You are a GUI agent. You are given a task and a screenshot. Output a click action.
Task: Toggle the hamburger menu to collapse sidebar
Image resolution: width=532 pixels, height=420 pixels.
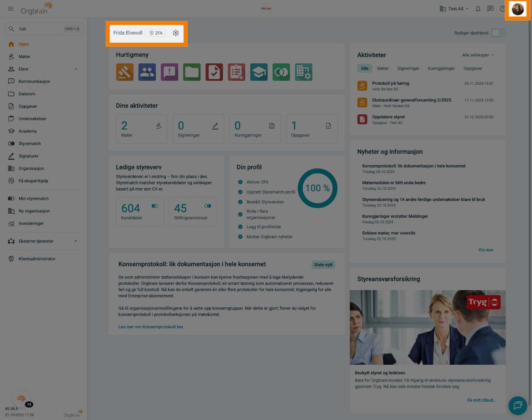click(10, 9)
